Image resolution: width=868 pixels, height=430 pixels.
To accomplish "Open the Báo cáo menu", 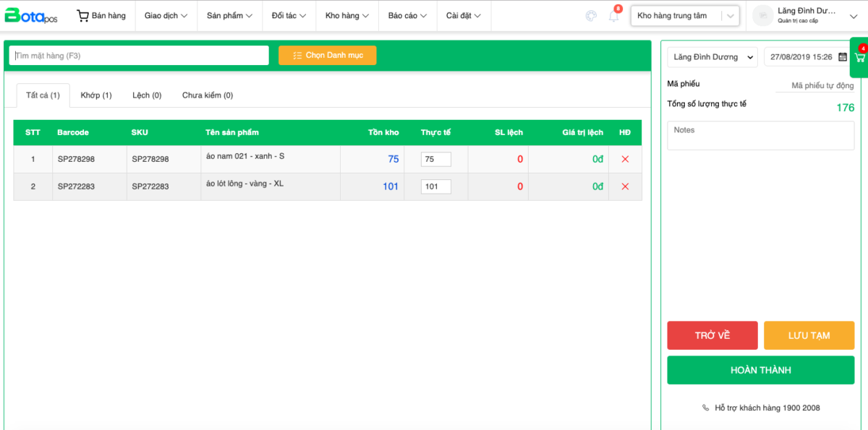I will pyautogui.click(x=407, y=16).
